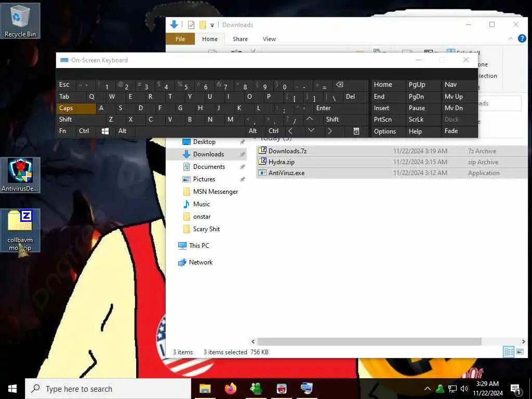Open the View ribbon tab
The image size is (532, 399).
pyautogui.click(x=269, y=39)
